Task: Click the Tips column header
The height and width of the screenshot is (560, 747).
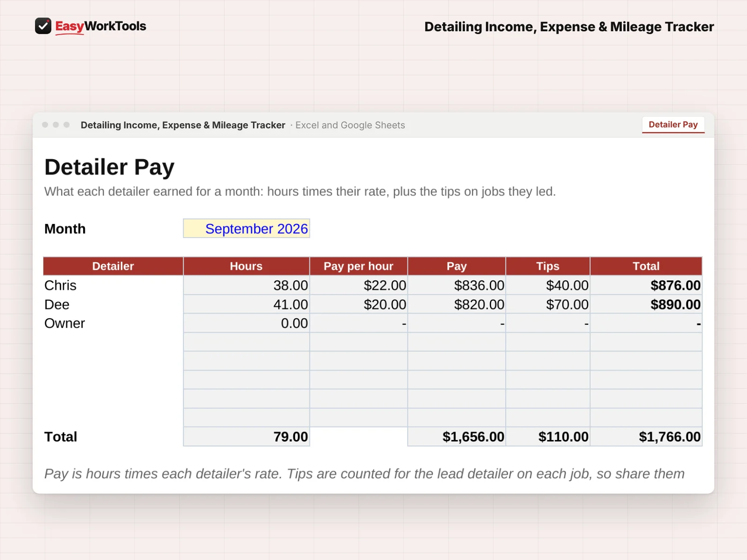Action: [548, 266]
